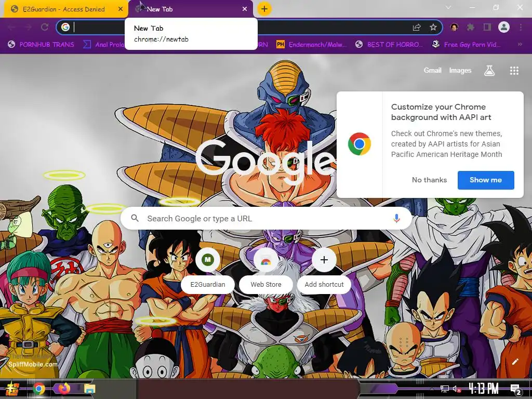Bookmark this tab with the star

(433, 28)
